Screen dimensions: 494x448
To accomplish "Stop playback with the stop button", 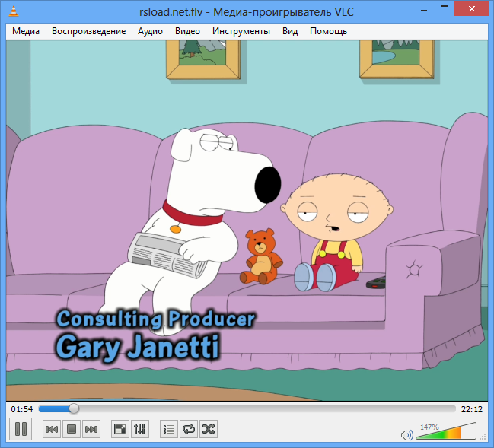I will tap(72, 429).
